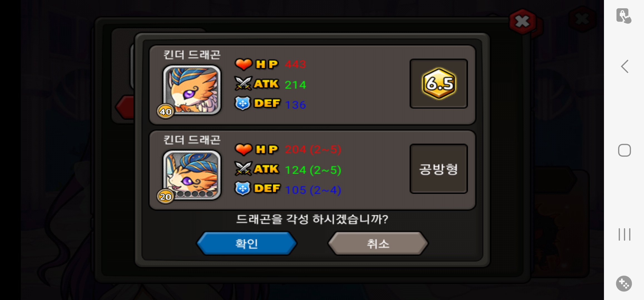The image size is (644, 300).
Task: Tap the level 20 badge on the lower dragon
Action: pyautogui.click(x=165, y=196)
